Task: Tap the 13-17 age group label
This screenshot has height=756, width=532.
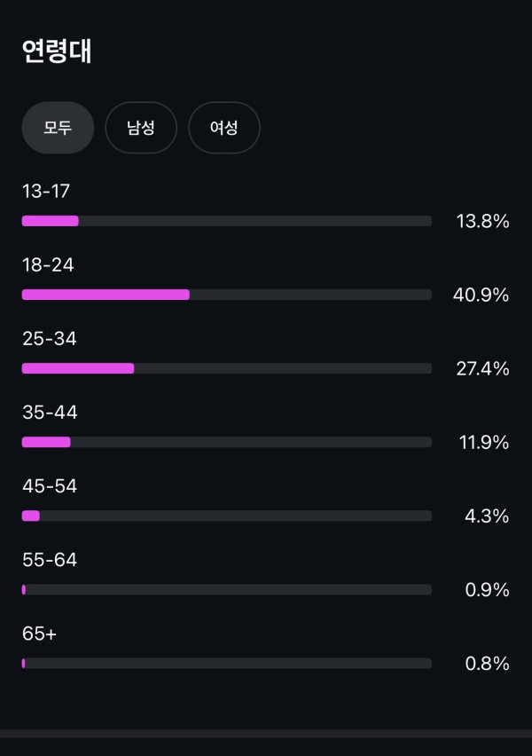Action: [x=46, y=191]
